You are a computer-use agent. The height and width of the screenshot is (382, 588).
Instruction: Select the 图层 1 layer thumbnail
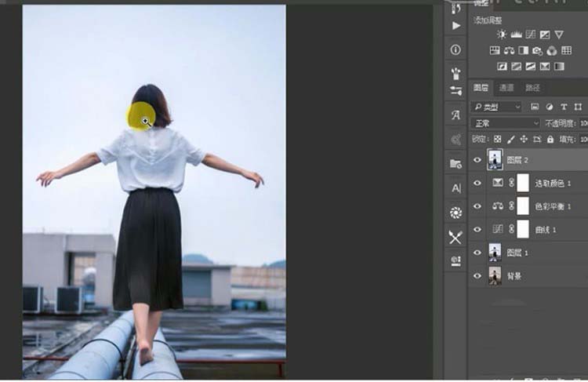point(495,253)
